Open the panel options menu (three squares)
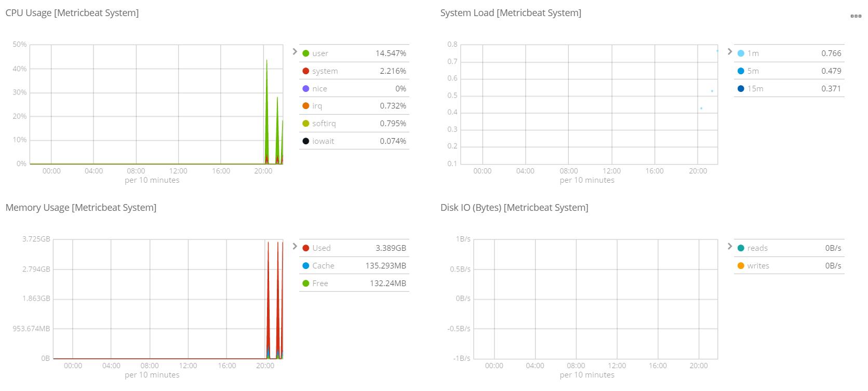Screen dimensions: 868x391 pos(856,16)
